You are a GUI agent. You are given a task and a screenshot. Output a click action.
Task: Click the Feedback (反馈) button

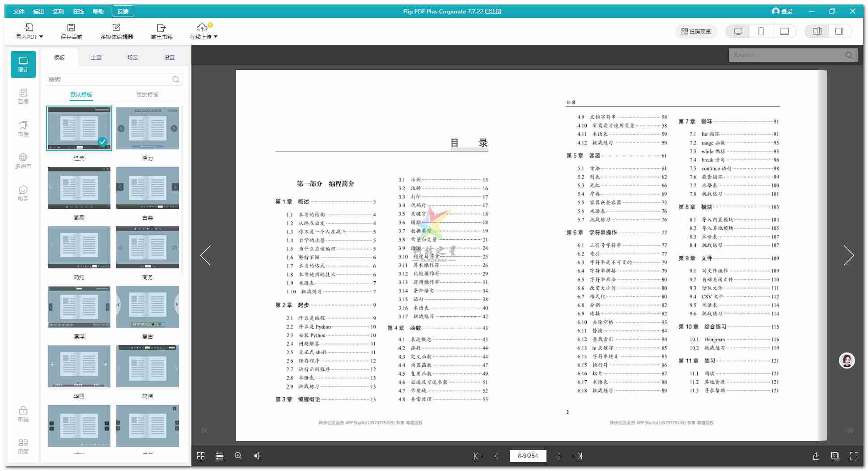[123, 11]
